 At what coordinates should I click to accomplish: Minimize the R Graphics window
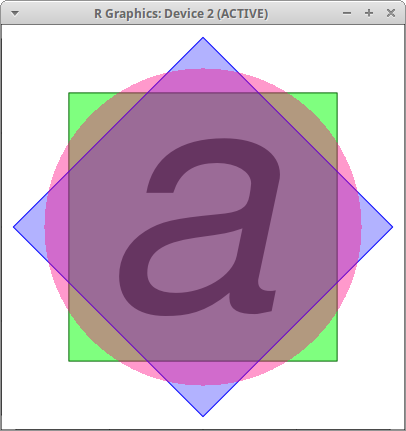pyautogui.click(x=347, y=13)
